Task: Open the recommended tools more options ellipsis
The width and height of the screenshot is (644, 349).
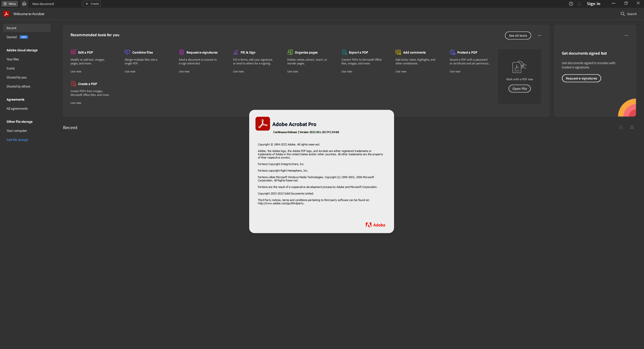Action: point(539,35)
